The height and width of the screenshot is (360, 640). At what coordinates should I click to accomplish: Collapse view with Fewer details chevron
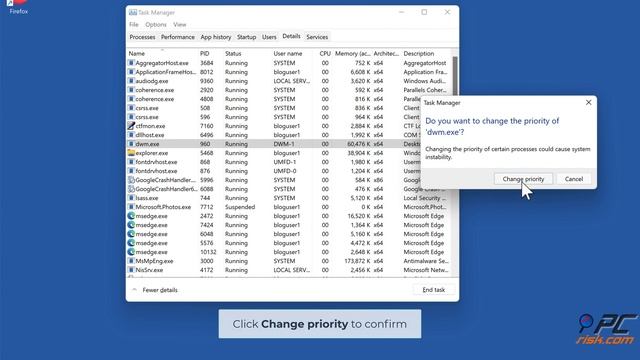click(x=134, y=290)
